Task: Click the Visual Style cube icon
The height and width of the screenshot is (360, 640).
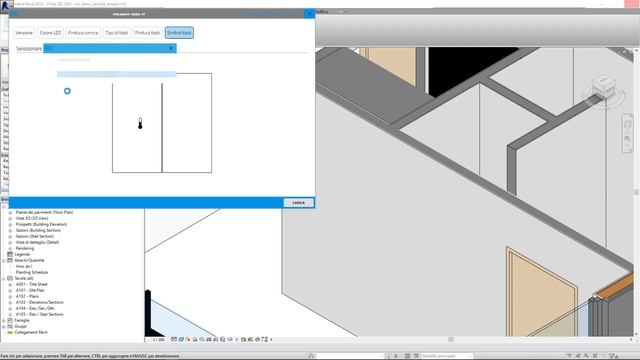Action: point(181,339)
